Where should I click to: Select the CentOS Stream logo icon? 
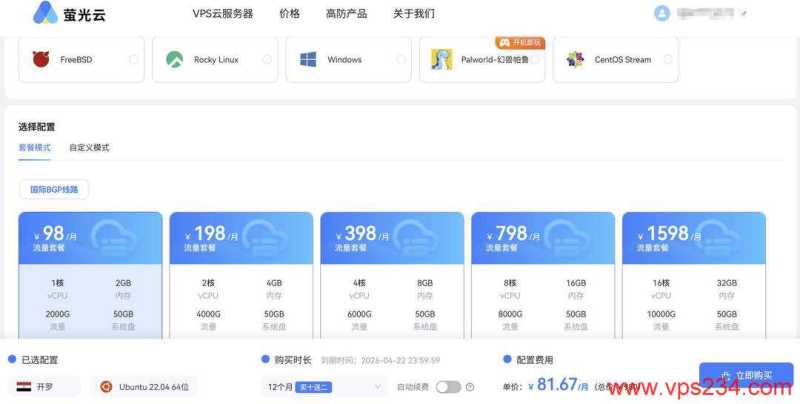575,60
